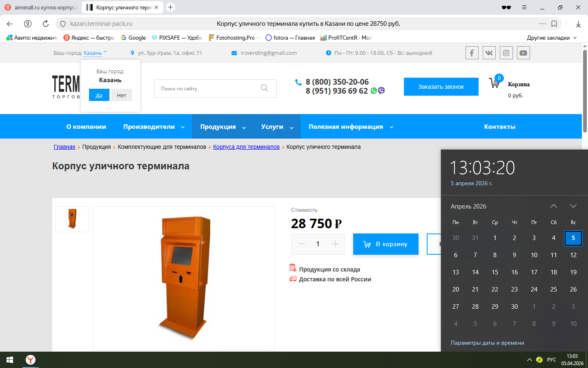
Task: Open Windows Start menu
Action: [10, 360]
